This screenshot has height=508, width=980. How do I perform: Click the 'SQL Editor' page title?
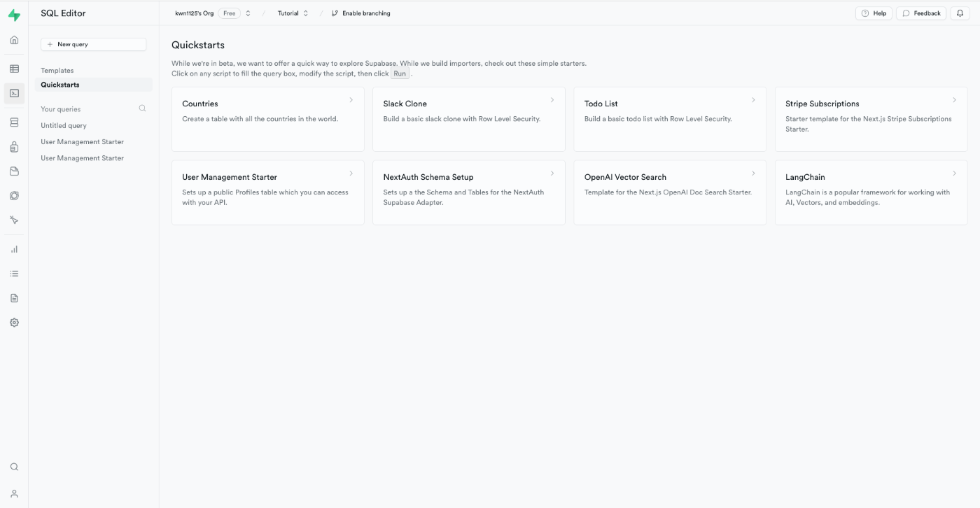point(63,13)
